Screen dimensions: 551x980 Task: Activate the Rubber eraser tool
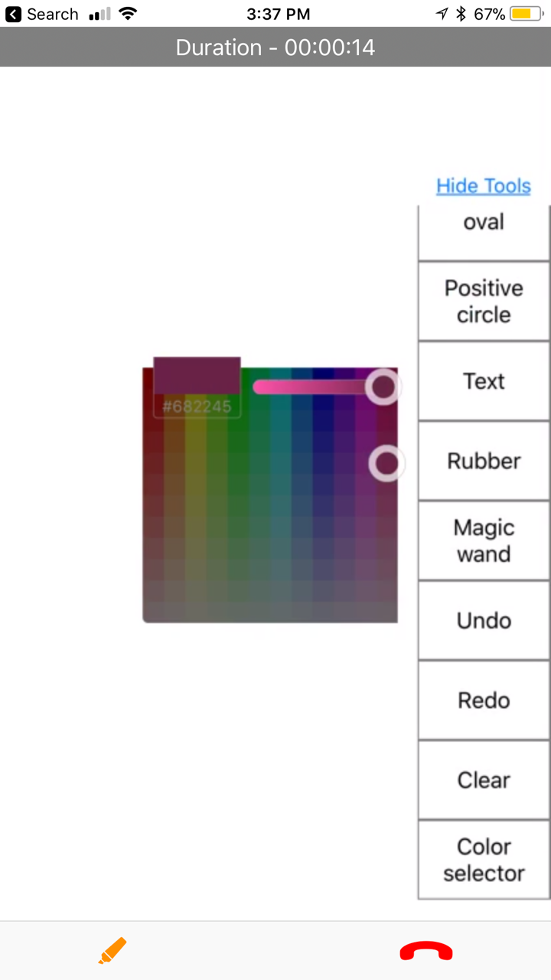(484, 461)
